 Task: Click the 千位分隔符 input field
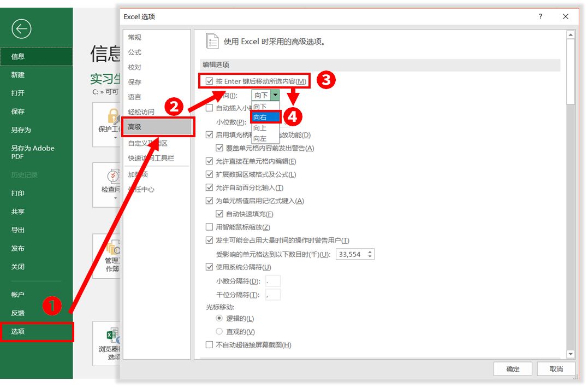[x=272, y=295]
